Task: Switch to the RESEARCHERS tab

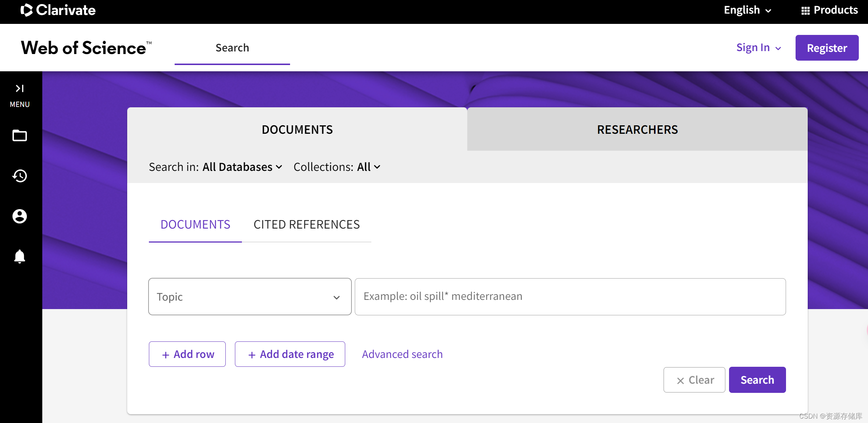Action: pos(637,129)
